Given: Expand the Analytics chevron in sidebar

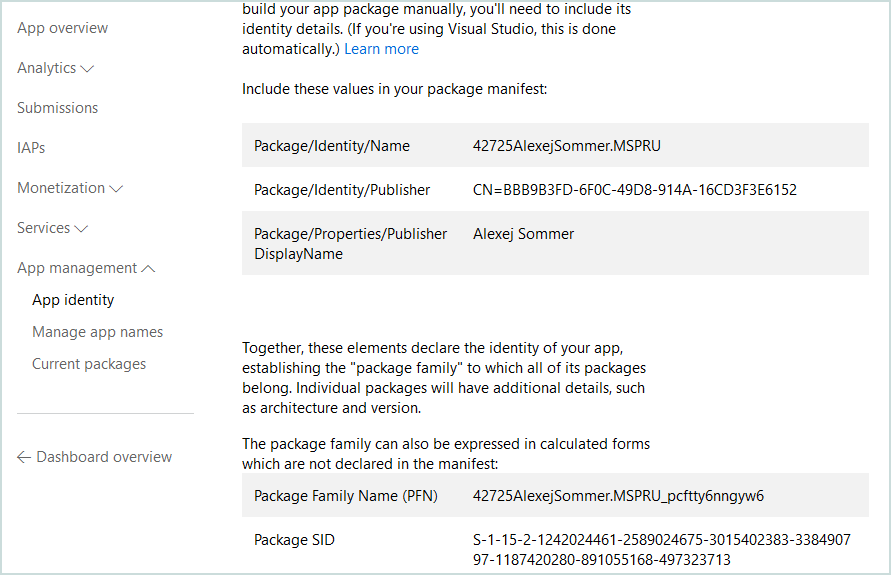Looking at the screenshot, I should coord(87,69).
